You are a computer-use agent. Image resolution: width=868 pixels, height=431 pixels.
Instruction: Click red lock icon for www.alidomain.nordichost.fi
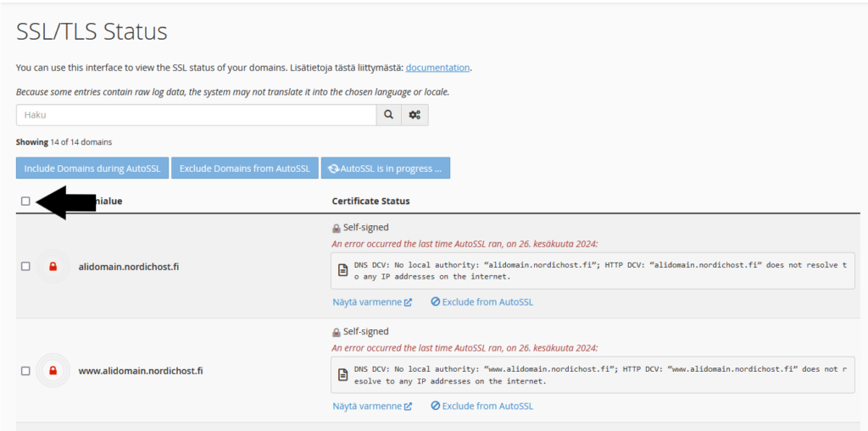[53, 371]
